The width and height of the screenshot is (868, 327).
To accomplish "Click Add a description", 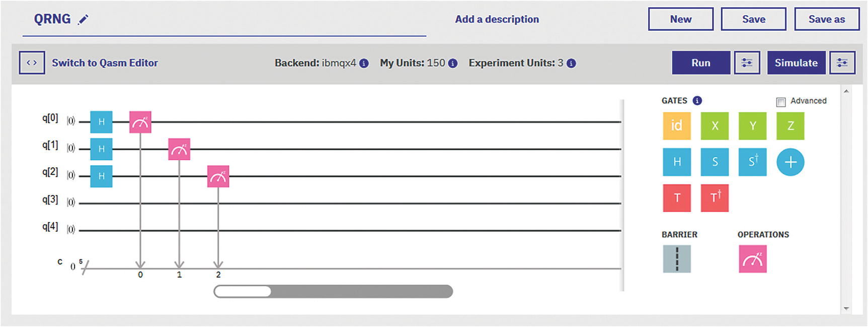I will coord(497,19).
